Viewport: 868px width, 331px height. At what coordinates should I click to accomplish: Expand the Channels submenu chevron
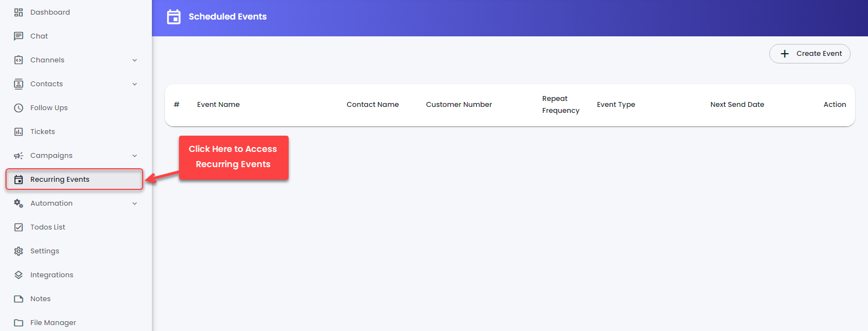point(135,60)
